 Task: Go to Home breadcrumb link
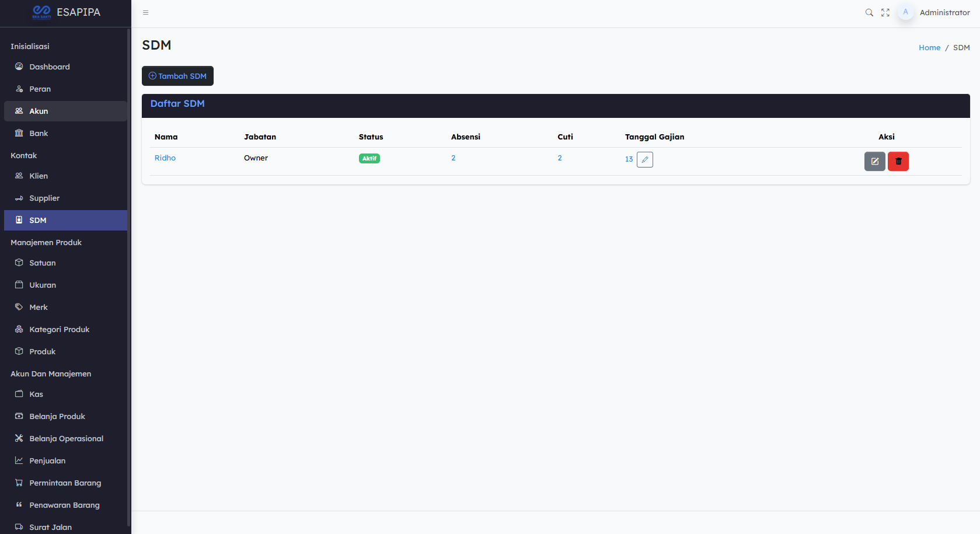point(929,48)
